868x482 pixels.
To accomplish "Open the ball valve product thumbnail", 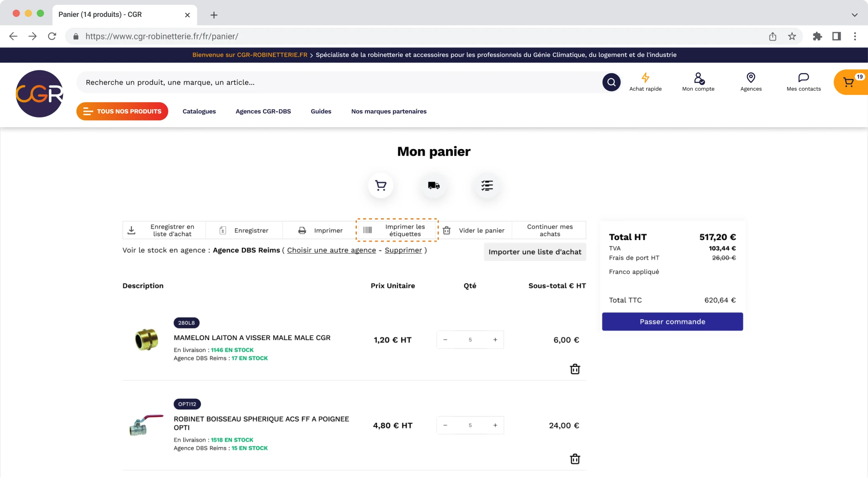I will click(x=146, y=425).
